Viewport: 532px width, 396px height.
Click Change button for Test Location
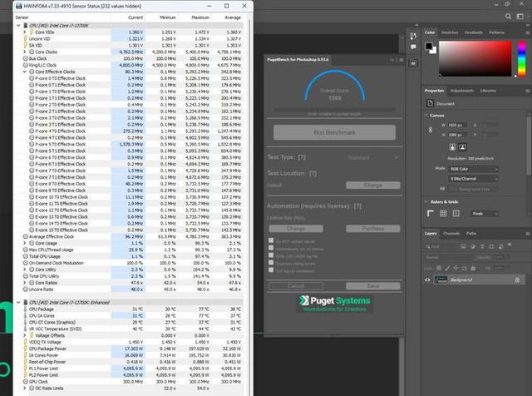point(373,185)
